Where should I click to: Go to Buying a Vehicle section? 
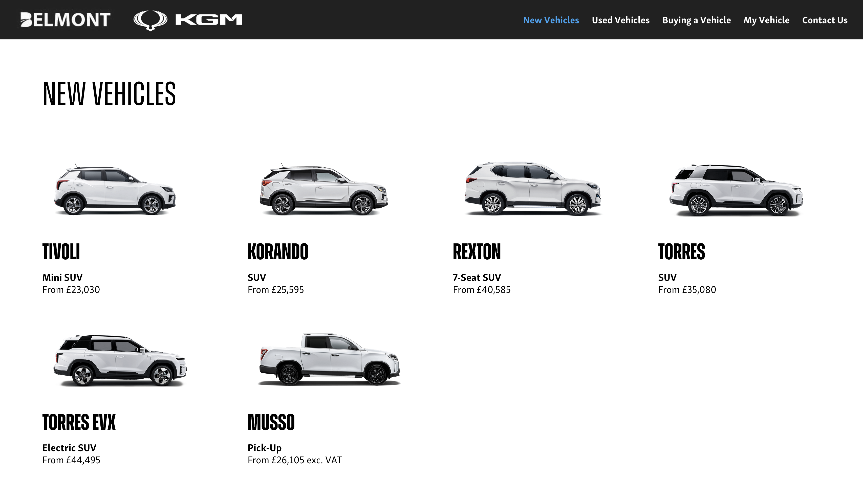(696, 20)
